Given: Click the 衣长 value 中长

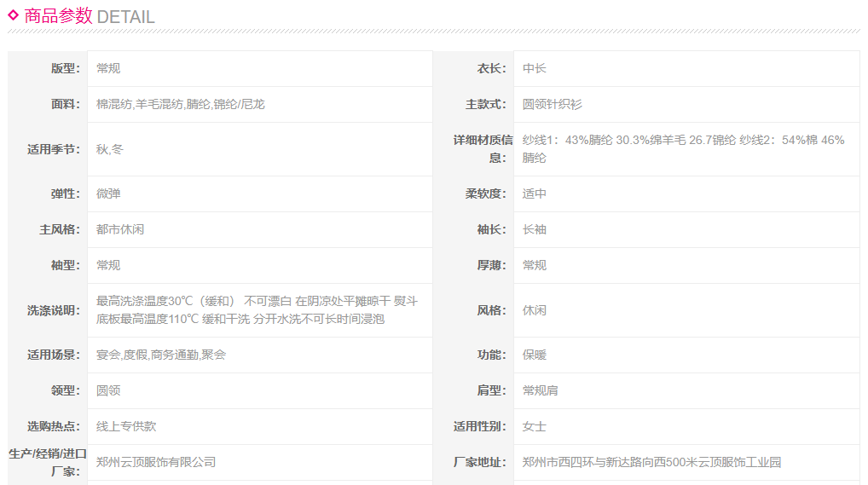Looking at the screenshot, I should [534, 68].
